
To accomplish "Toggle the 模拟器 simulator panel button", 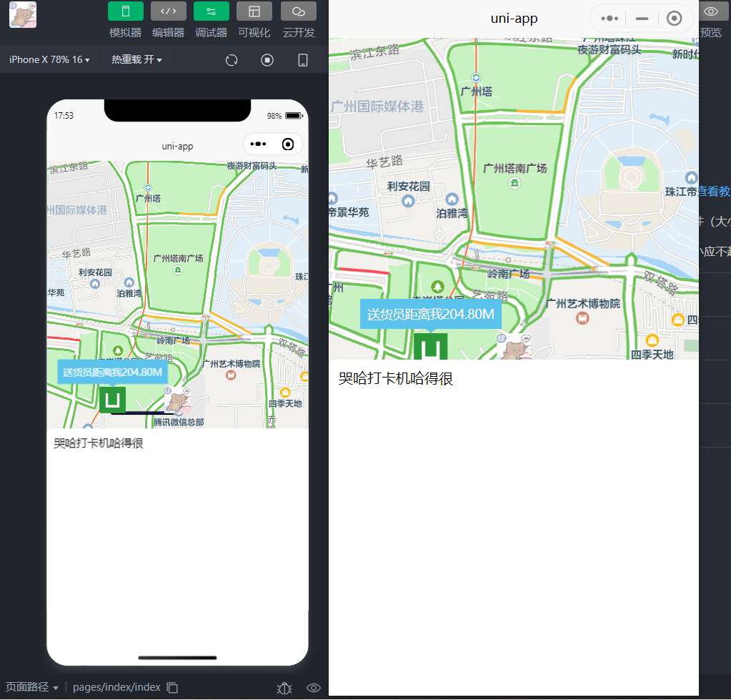I will (126, 11).
